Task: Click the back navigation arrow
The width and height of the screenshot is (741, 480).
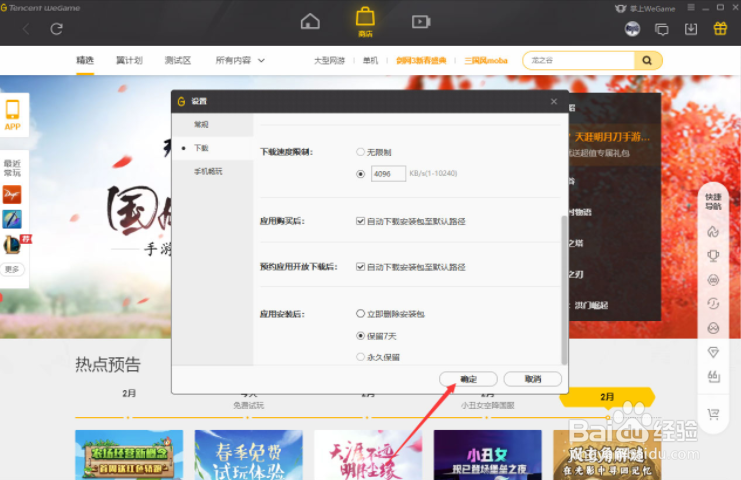Action: point(26,29)
